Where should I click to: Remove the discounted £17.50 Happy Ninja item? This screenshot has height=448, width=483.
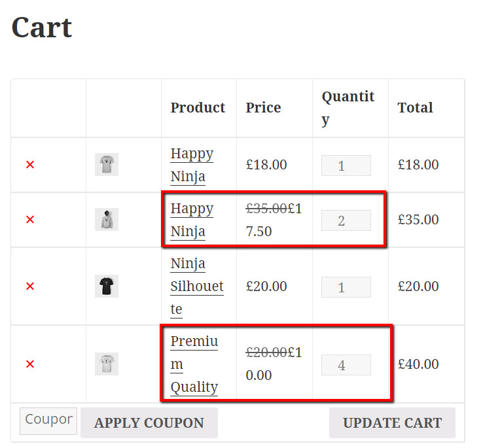point(30,220)
